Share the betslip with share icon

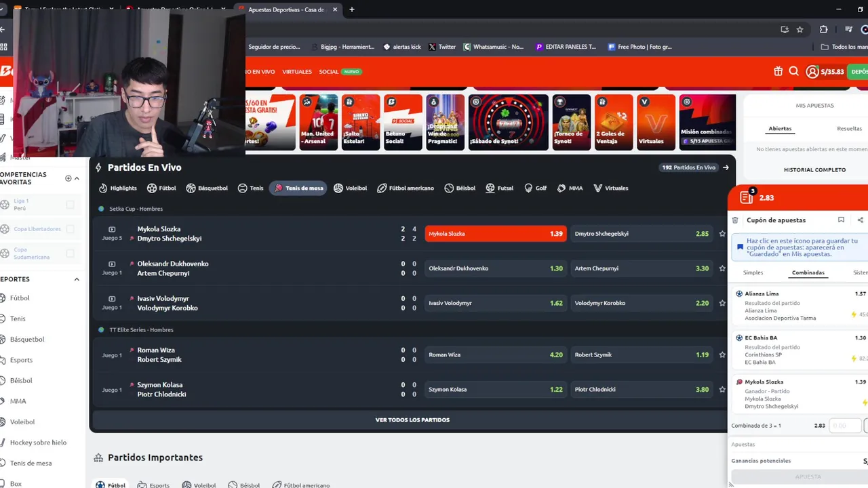(x=860, y=220)
